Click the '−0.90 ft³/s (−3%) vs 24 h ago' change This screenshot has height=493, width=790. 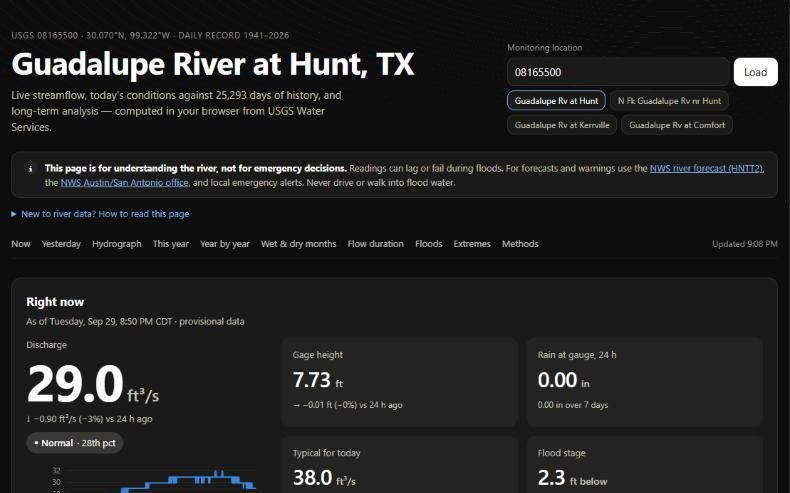pyautogui.click(x=89, y=419)
